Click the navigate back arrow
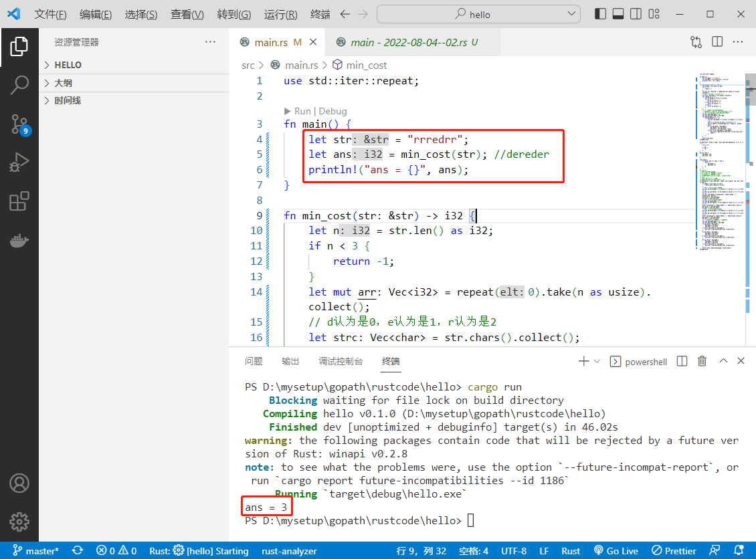756x559 pixels. pyautogui.click(x=345, y=15)
